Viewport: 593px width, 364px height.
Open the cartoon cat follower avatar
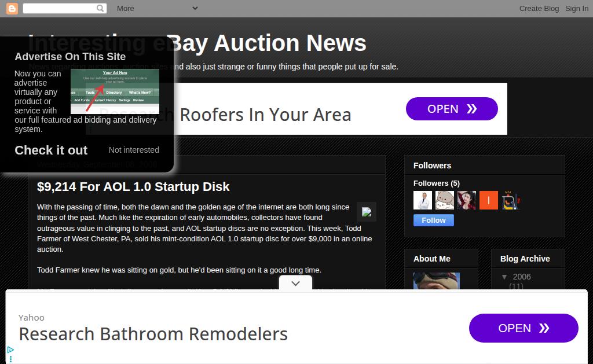tap(445, 200)
